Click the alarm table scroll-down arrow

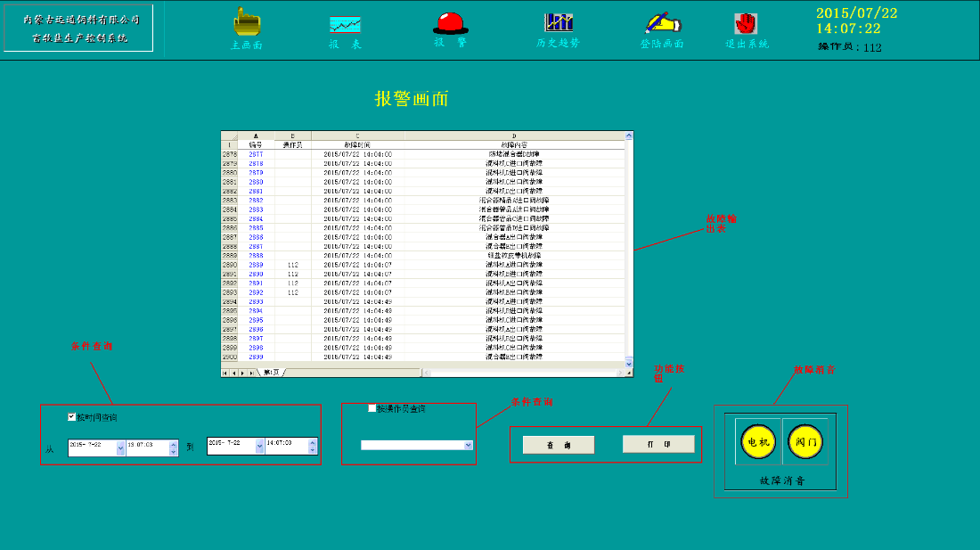click(629, 363)
